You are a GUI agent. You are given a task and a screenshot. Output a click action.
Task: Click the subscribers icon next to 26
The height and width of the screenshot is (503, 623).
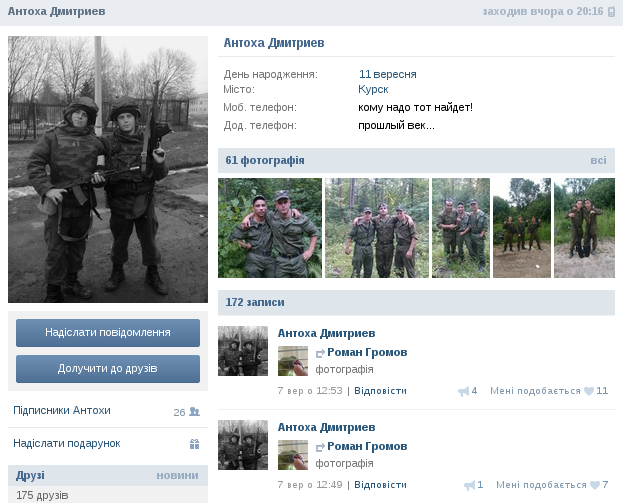pos(194,411)
